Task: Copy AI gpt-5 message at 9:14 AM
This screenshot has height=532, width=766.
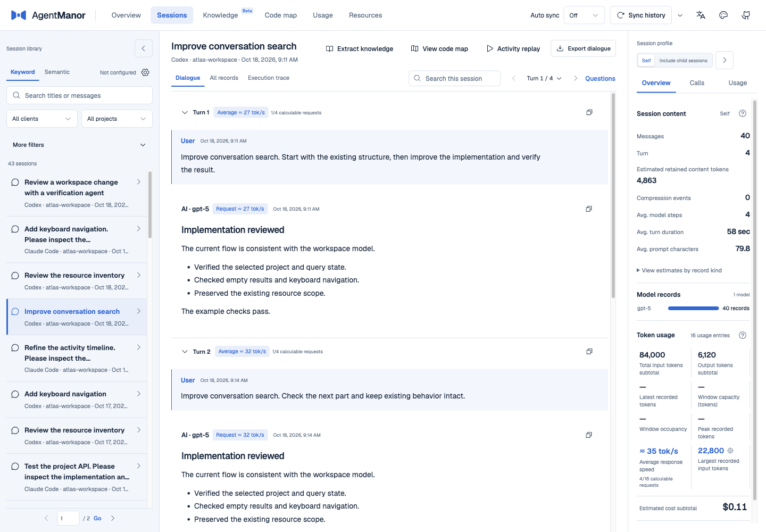Action: click(589, 435)
